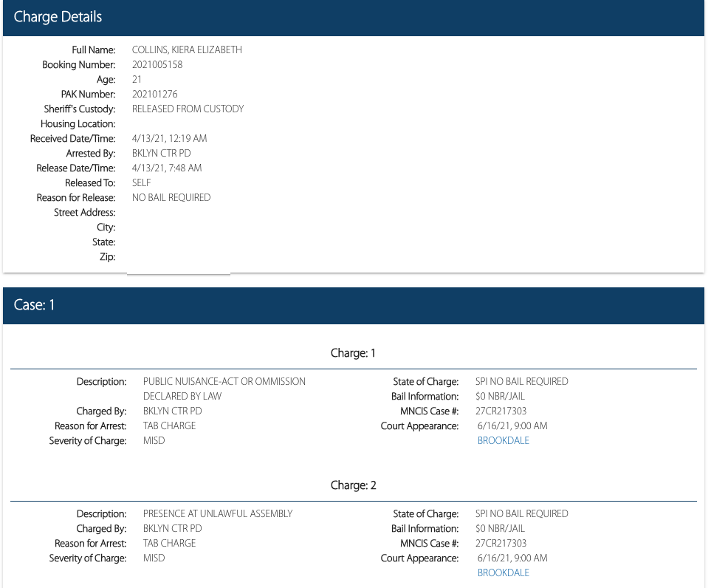Click booking number 2021005158
Viewport: 711px width, 588px height.
157,65
